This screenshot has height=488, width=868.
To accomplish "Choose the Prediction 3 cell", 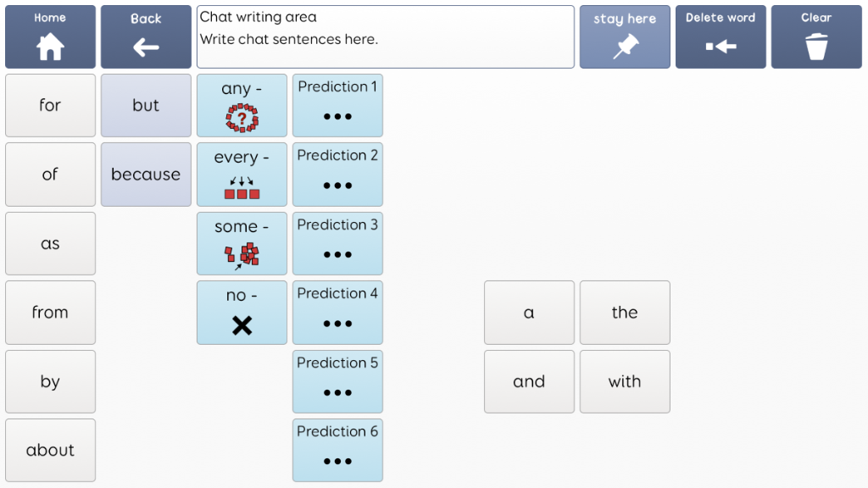I will pyautogui.click(x=337, y=243).
